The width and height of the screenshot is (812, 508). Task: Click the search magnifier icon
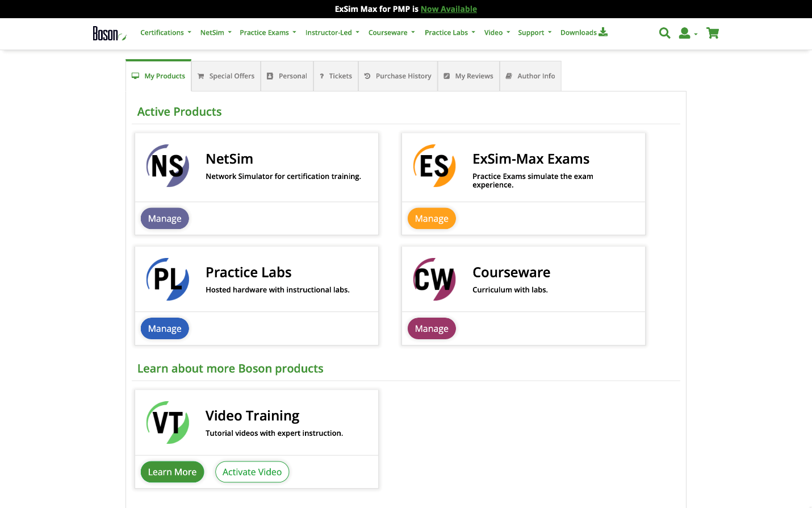pos(664,33)
